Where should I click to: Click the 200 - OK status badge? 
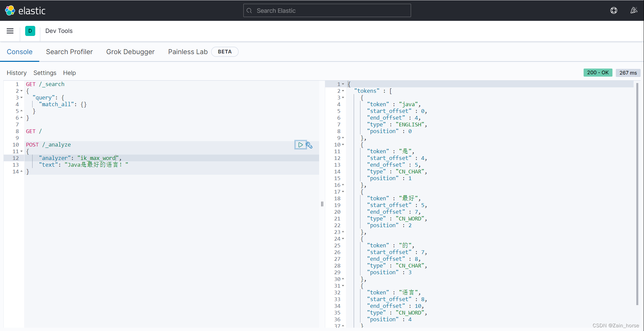(x=598, y=73)
